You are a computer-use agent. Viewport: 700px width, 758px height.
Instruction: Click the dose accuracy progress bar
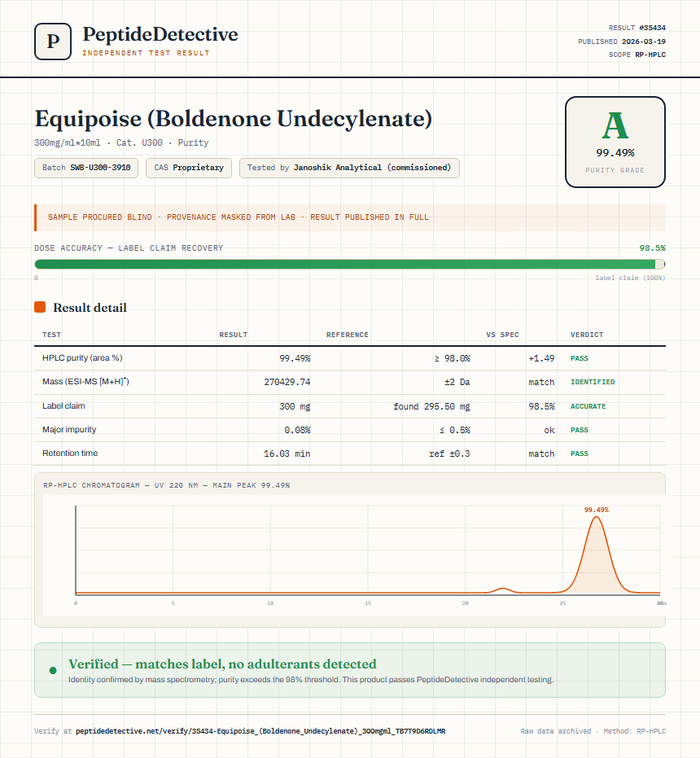[349, 264]
